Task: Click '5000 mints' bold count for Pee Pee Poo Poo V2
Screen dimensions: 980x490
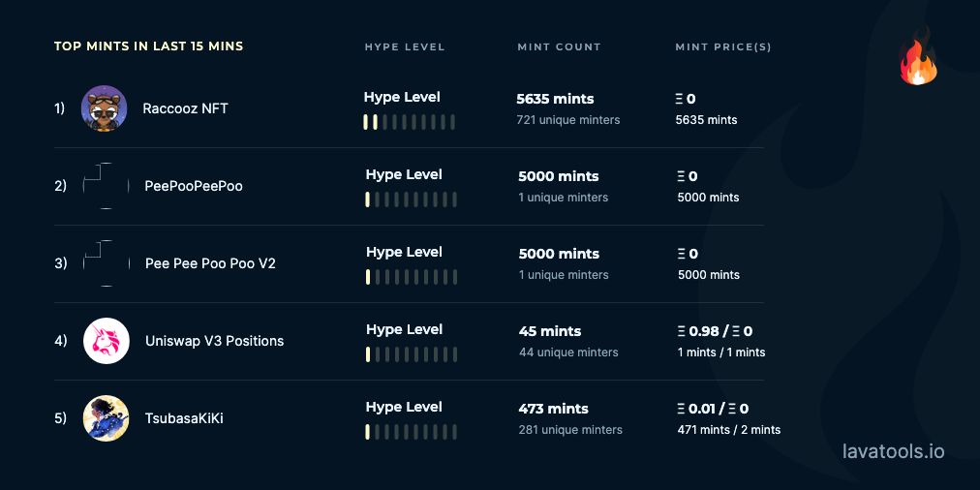Action: point(559,254)
